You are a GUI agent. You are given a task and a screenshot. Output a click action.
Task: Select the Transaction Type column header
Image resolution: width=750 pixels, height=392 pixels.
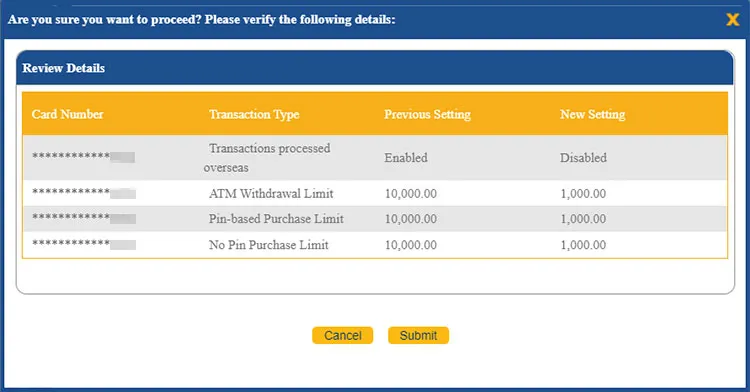[x=254, y=115]
